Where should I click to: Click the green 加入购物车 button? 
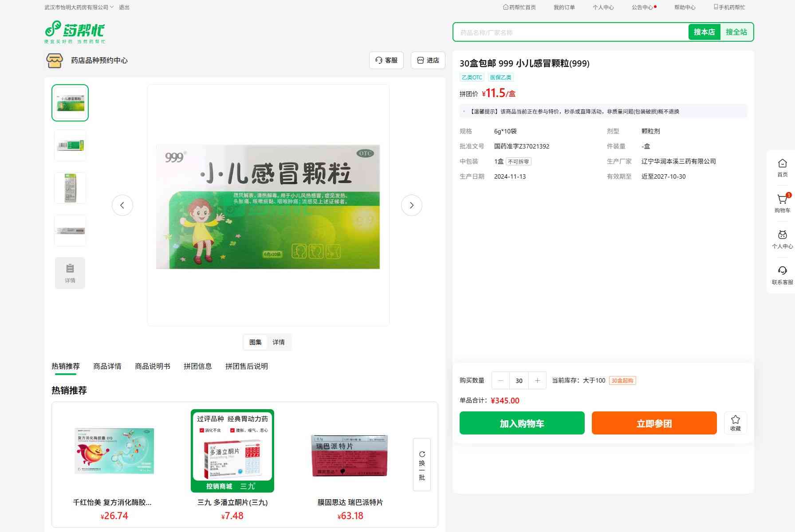[522, 423]
